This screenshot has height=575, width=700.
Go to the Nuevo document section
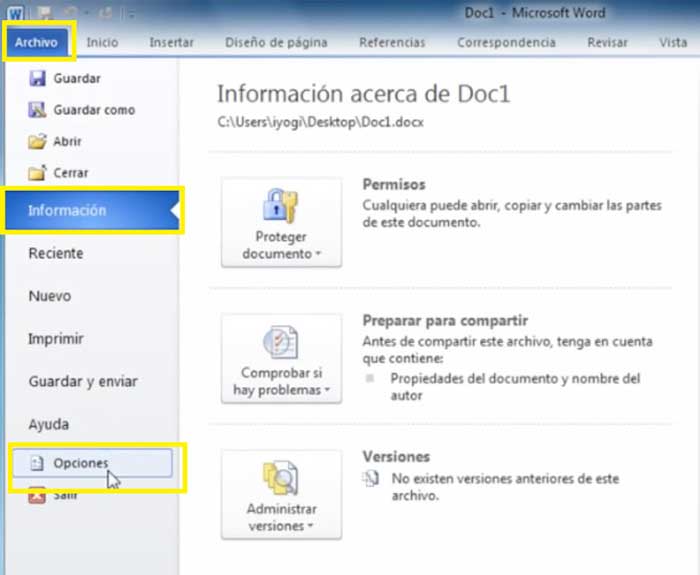point(50,296)
